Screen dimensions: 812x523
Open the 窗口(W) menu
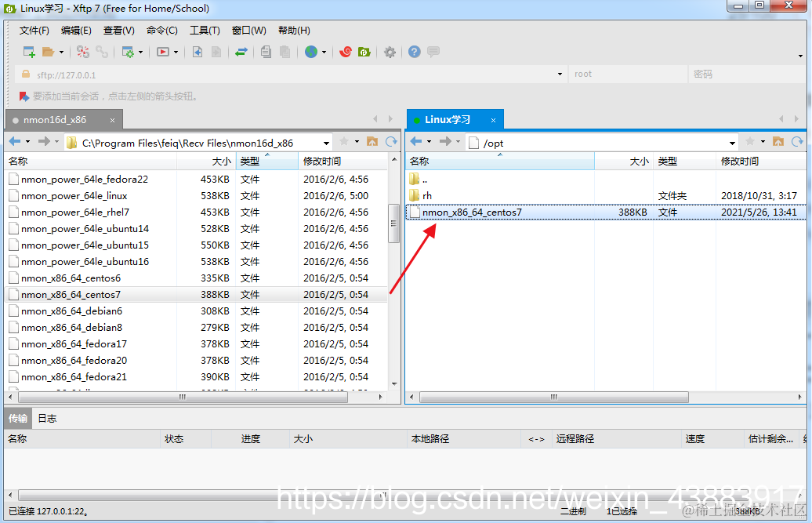(x=249, y=31)
